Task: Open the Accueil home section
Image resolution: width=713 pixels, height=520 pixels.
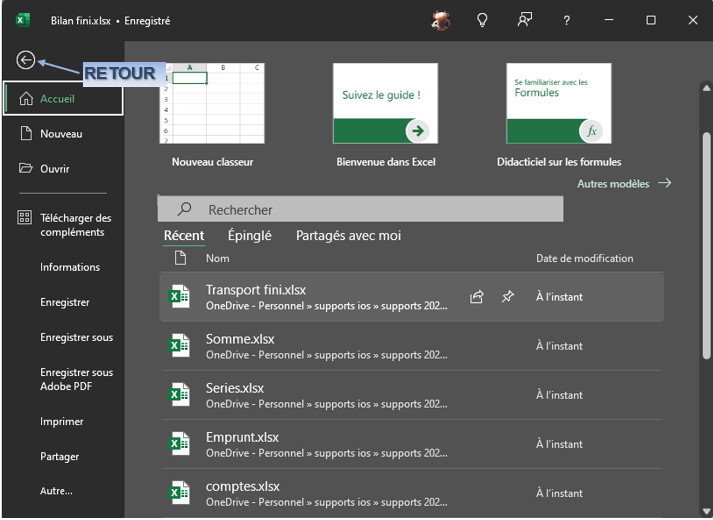Action: 63,99
